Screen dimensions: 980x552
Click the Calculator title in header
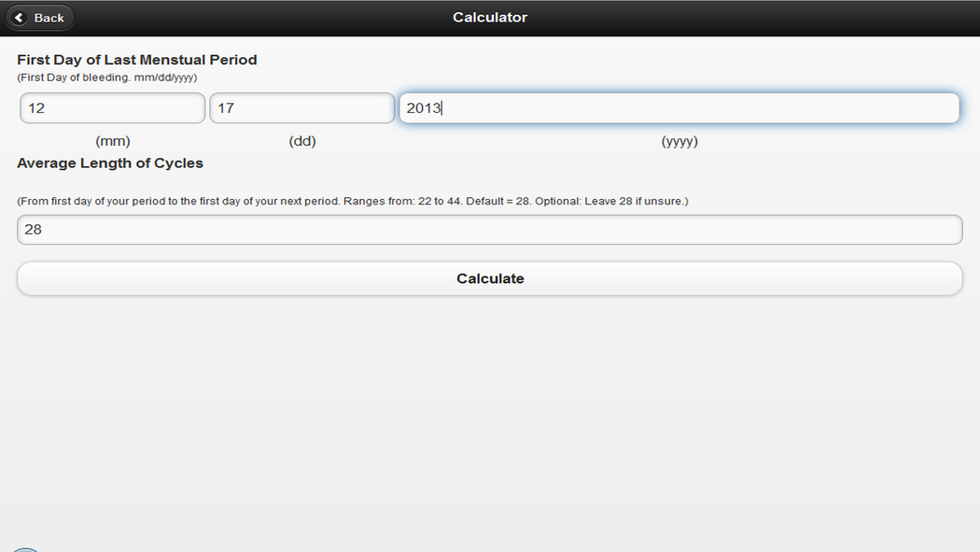pos(490,18)
